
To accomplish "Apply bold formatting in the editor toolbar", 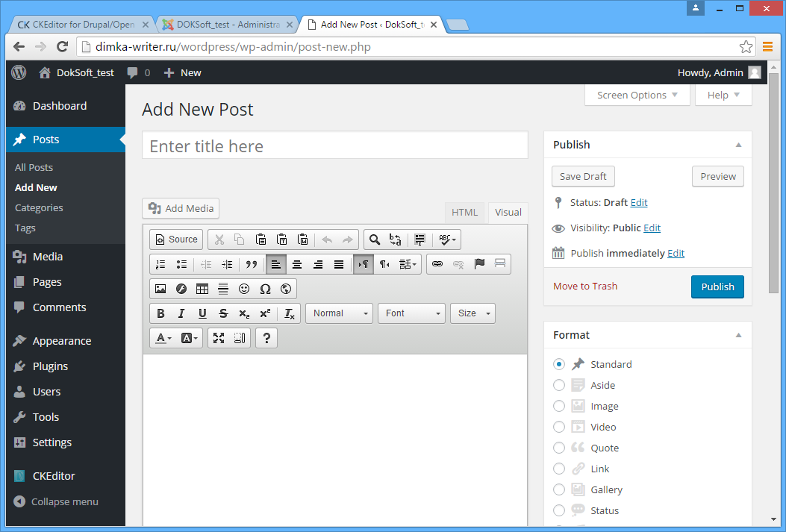I will pos(160,313).
